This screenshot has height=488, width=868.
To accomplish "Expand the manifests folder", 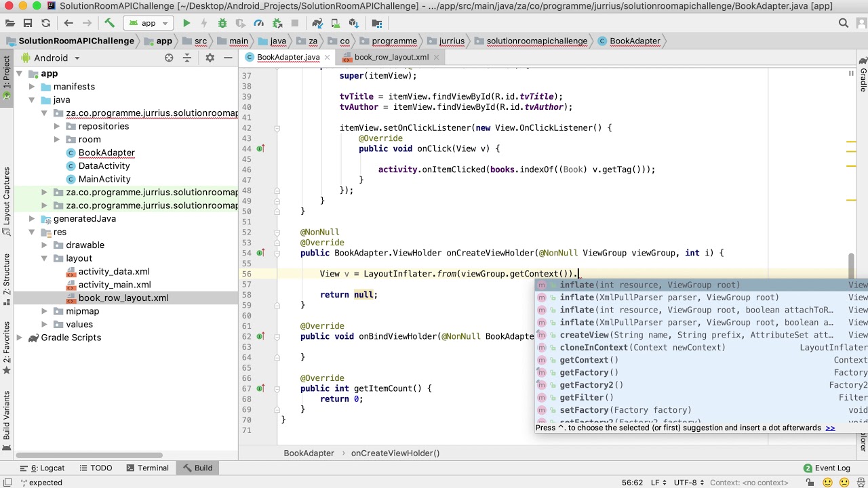I will click(x=31, y=87).
